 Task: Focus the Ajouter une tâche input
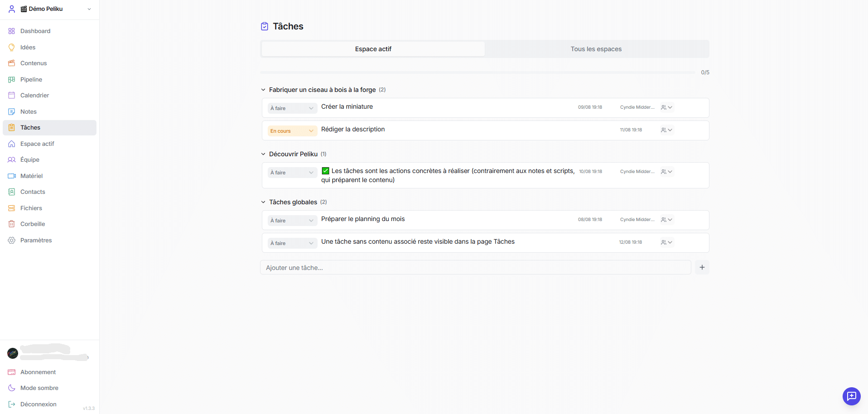click(476, 267)
